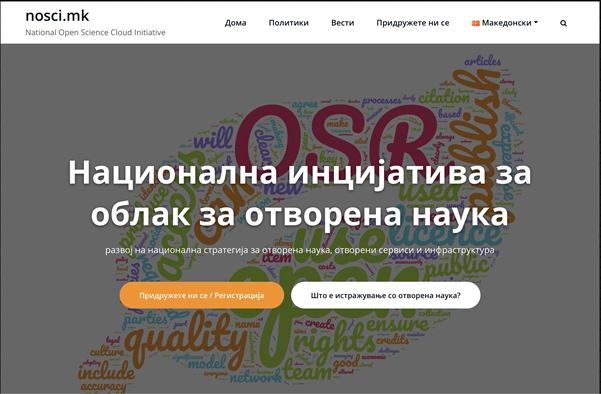Image resolution: width=601 pixels, height=394 pixels.
Task: Click the nosci.mk site title
Action: coord(57,16)
